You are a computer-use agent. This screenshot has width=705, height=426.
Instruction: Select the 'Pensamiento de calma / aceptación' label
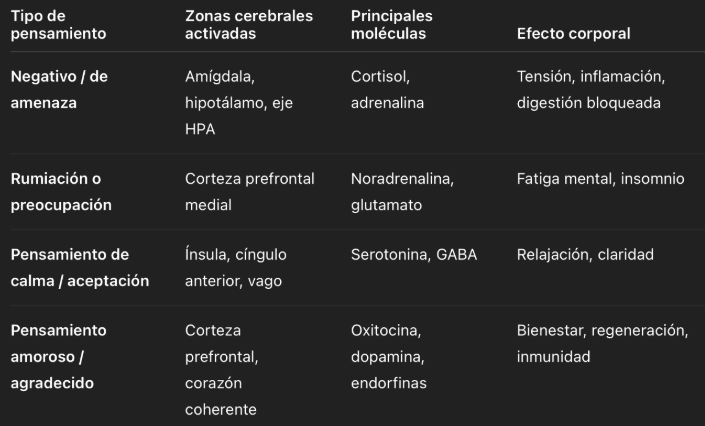click(80, 268)
